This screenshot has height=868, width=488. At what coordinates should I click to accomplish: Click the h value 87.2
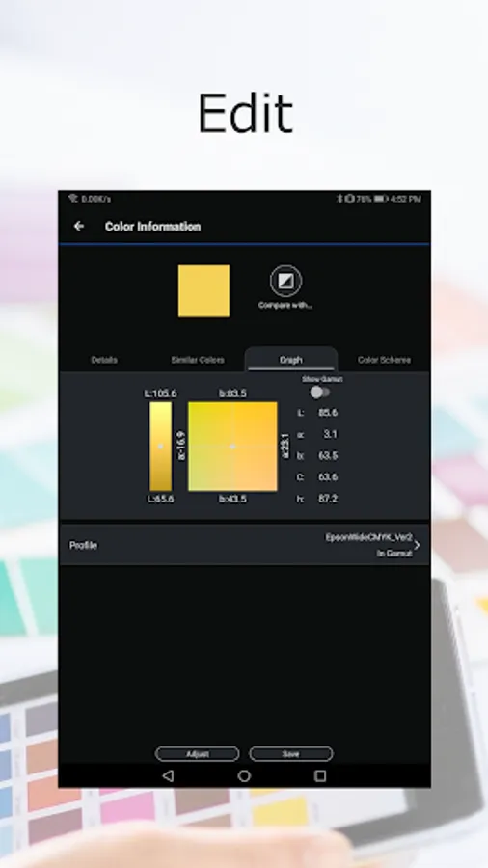(328, 499)
